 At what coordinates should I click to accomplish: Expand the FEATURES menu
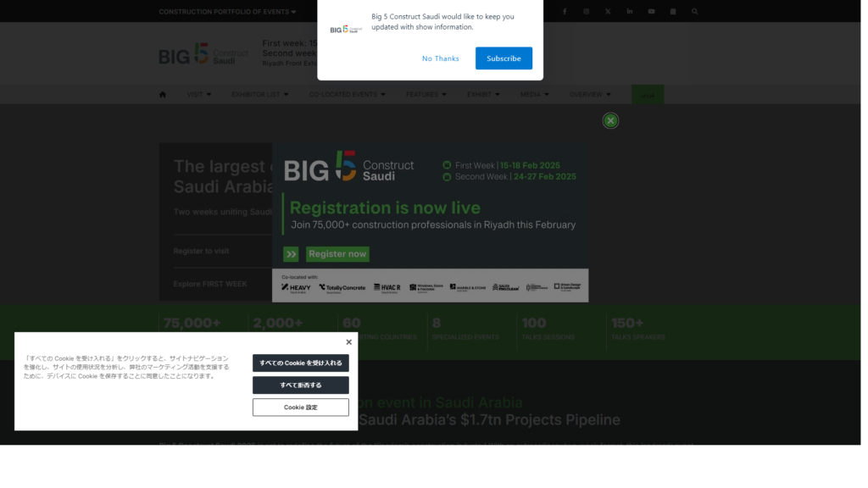tap(426, 95)
